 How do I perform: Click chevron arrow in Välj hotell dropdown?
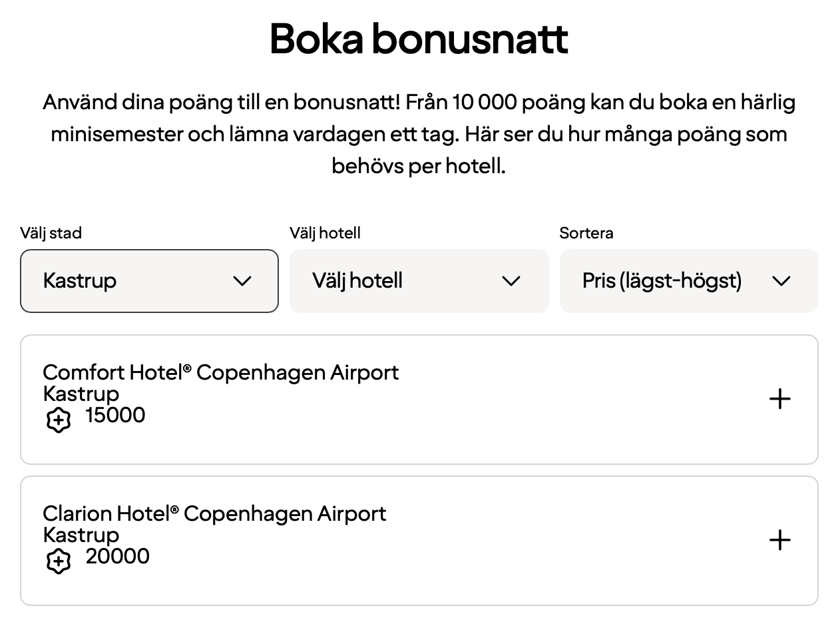pyautogui.click(x=511, y=281)
